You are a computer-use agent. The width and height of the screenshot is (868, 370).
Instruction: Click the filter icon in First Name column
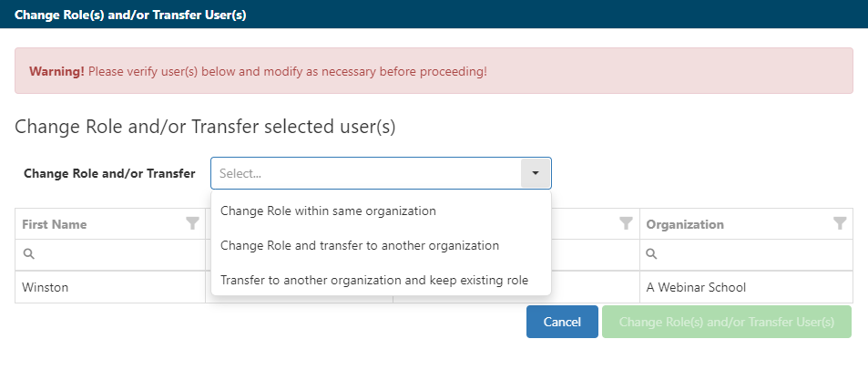192,223
